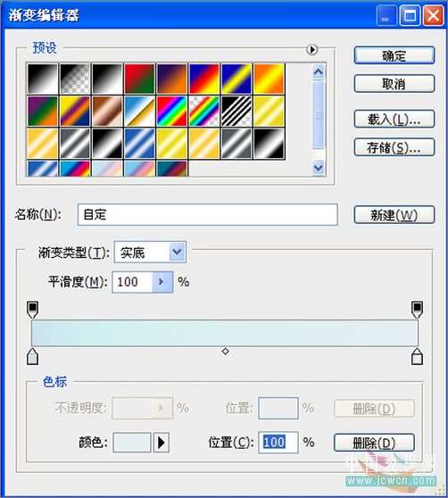448x498 pixels.
Task: Select the third black-white preset in row one
Action: pyautogui.click(x=107, y=79)
